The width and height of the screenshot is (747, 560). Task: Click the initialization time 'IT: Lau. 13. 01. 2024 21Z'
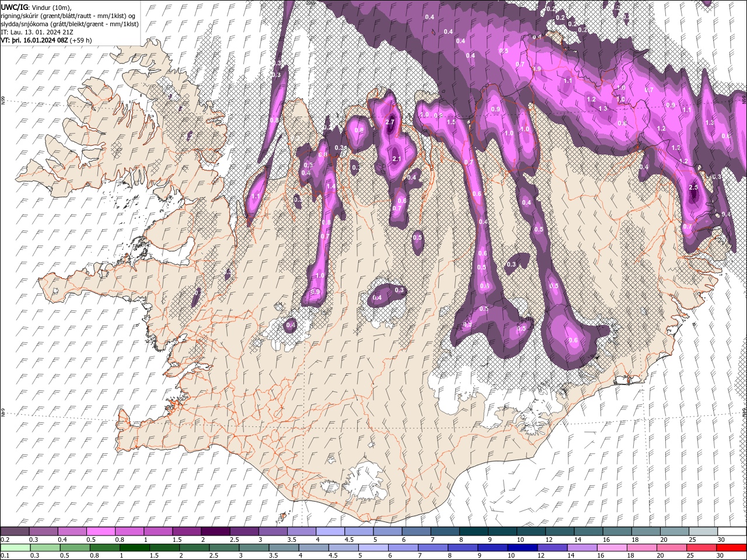pyautogui.click(x=37, y=32)
